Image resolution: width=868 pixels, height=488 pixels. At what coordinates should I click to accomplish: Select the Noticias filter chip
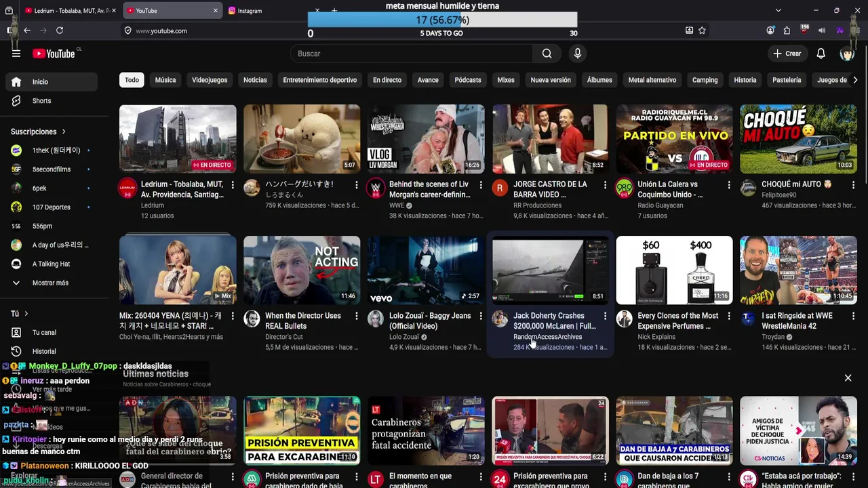click(x=255, y=80)
